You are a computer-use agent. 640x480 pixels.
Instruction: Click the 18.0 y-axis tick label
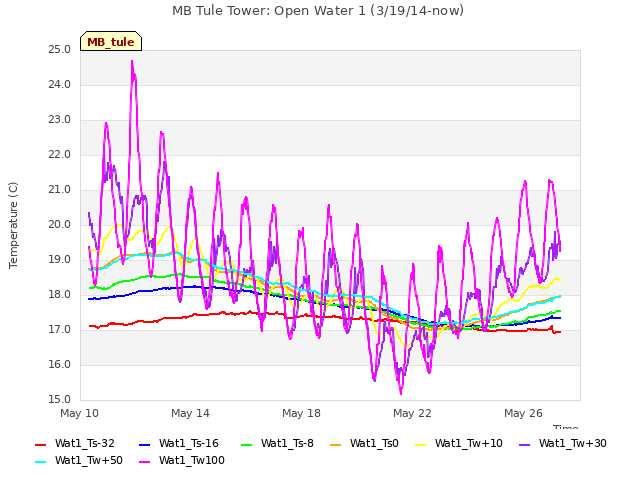pyautogui.click(x=60, y=295)
